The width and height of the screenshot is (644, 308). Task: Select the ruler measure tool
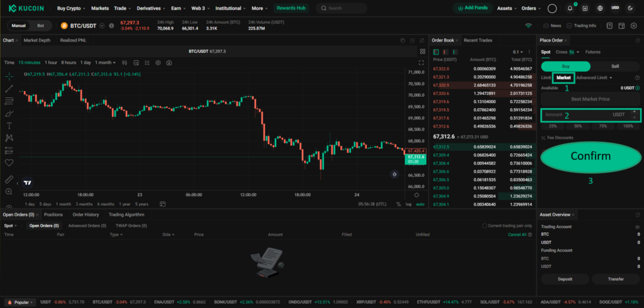click(9, 180)
